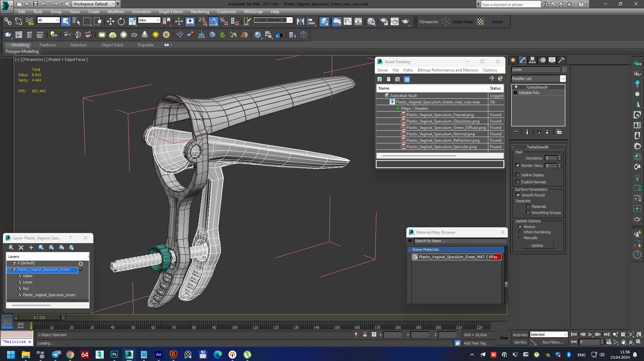Activate the Select Object tool
The height and width of the screenshot is (361, 644).
coord(66,22)
